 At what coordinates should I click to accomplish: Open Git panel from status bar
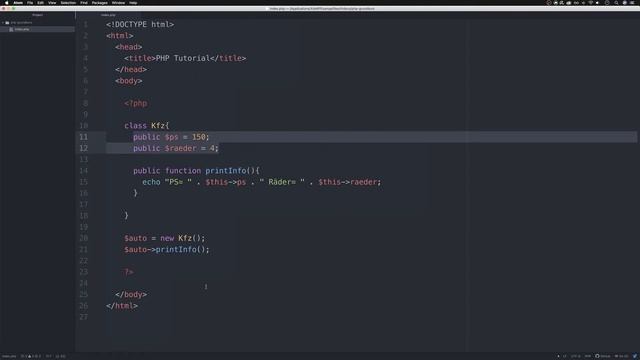pos(622,356)
